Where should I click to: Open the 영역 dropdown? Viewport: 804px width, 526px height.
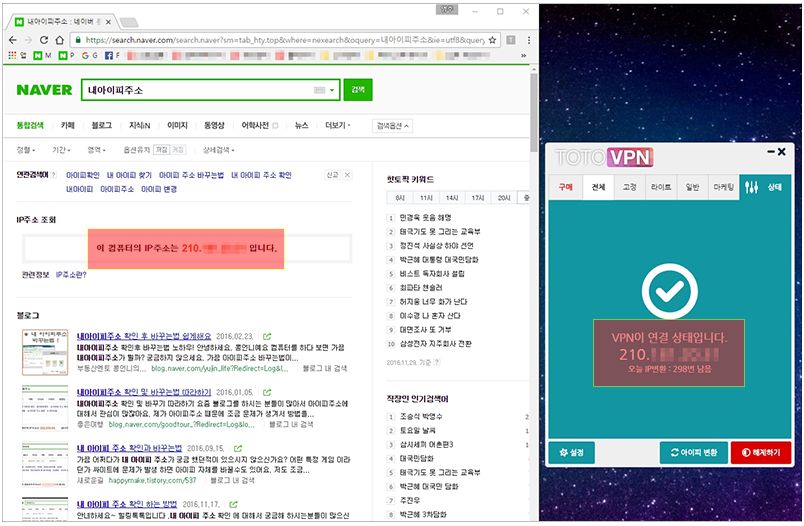point(96,150)
